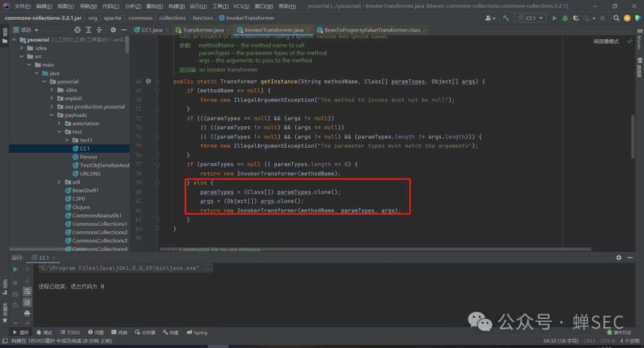The width and height of the screenshot is (644, 348).
Task: Open the Spring tool window
Action: [x=197, y=333]
